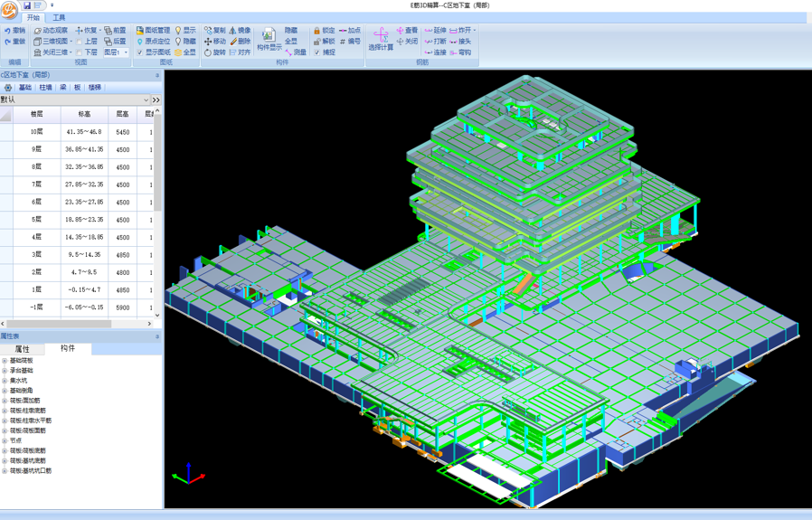This screenshot has width=812, height=520.
Task: Expand the 承台基础 tree node
Action: coord(5,371)
